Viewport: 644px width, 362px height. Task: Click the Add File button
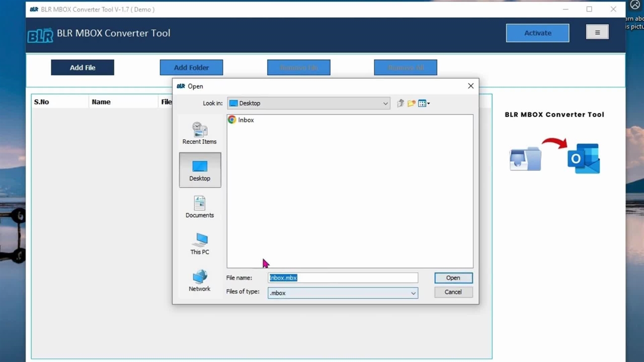pyautogui.click(x=83, y=67)
